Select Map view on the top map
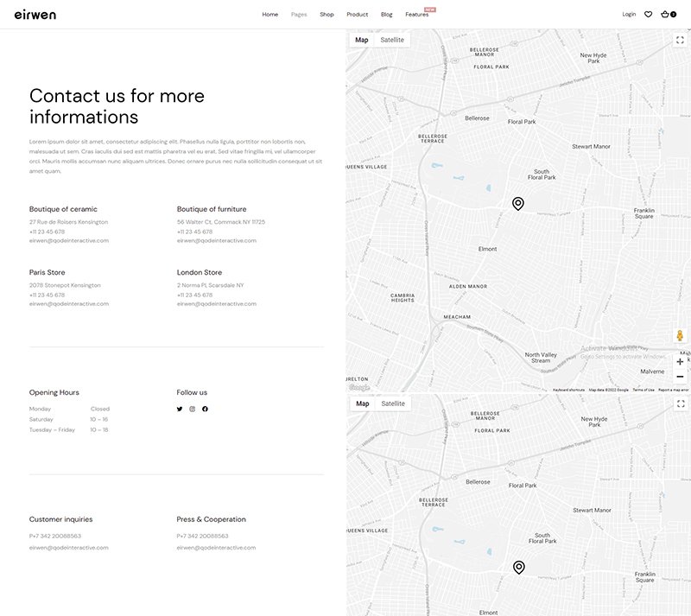Image resolution: width=691 pixels, height=616 pixels. coord(361,40)
